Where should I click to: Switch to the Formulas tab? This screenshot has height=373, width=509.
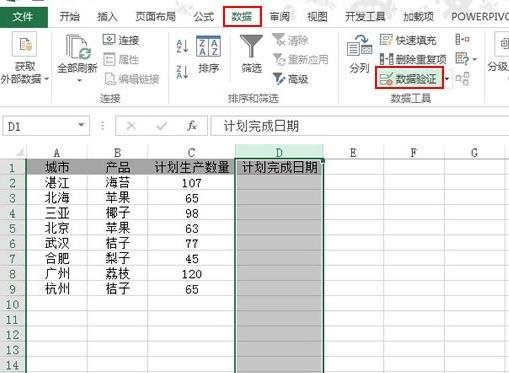203,17
